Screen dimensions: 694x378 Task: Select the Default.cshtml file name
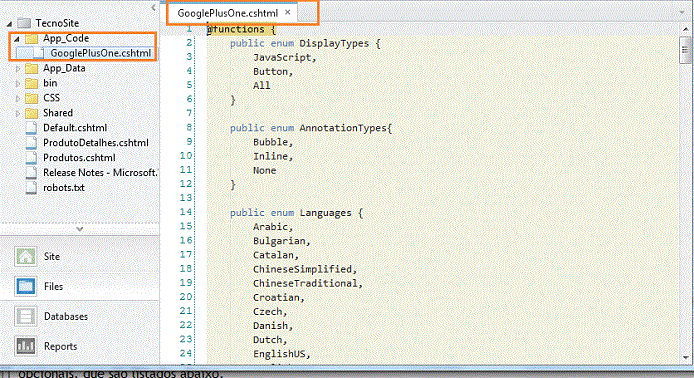[75, 128]
